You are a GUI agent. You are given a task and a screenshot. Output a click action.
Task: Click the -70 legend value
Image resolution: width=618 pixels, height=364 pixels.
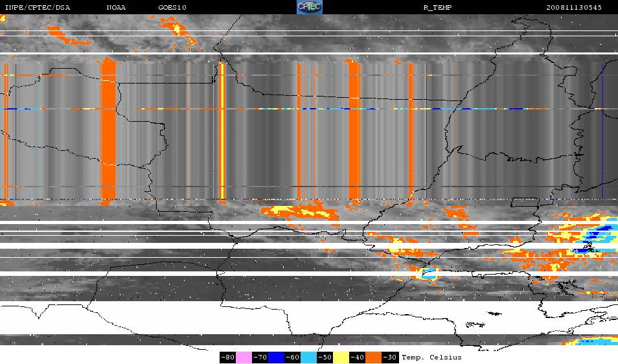pos(260,358)
